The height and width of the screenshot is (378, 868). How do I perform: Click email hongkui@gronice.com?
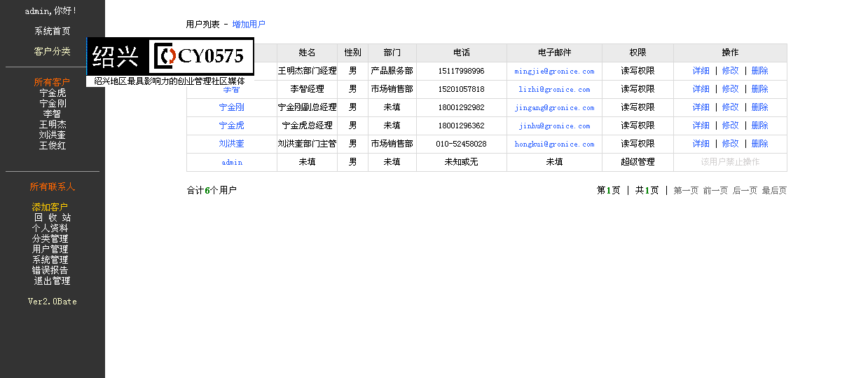click(x=554, y=144)
